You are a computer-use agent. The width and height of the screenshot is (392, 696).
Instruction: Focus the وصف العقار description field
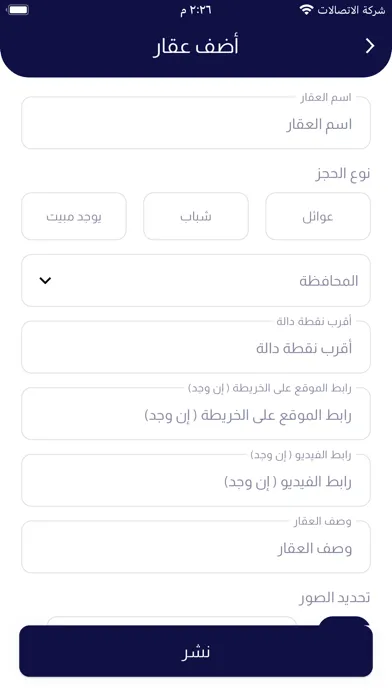[x=196, y=547]
